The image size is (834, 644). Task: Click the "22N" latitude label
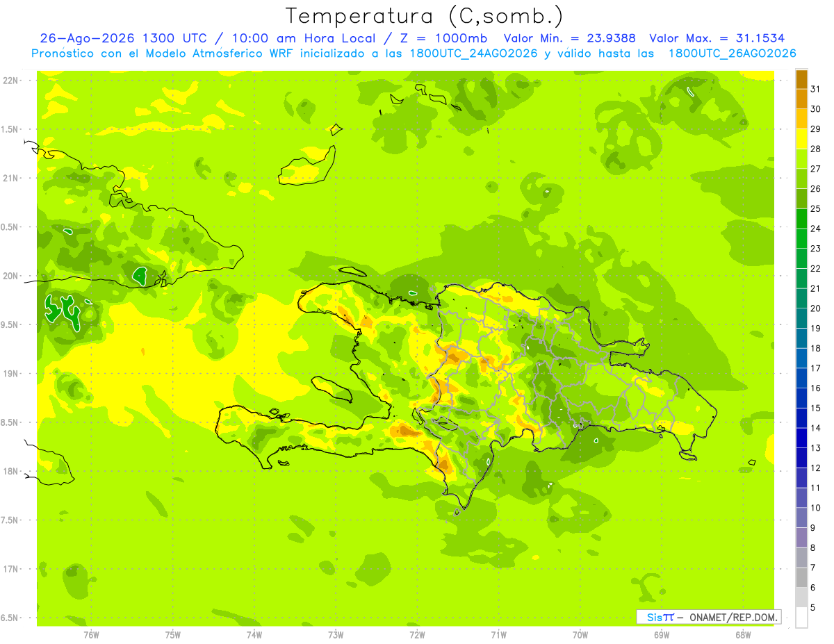pyautogui.click(x=12, y=81)
